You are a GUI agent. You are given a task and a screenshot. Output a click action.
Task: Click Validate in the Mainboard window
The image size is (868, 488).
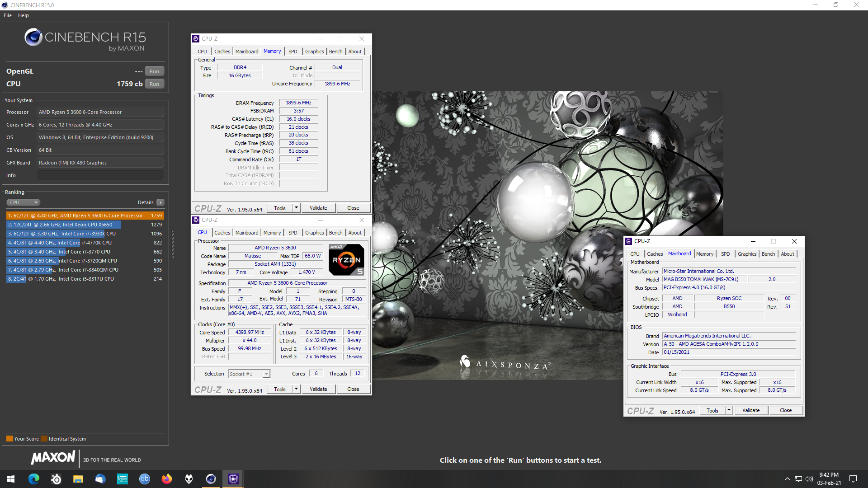click(x=751, y=410)
